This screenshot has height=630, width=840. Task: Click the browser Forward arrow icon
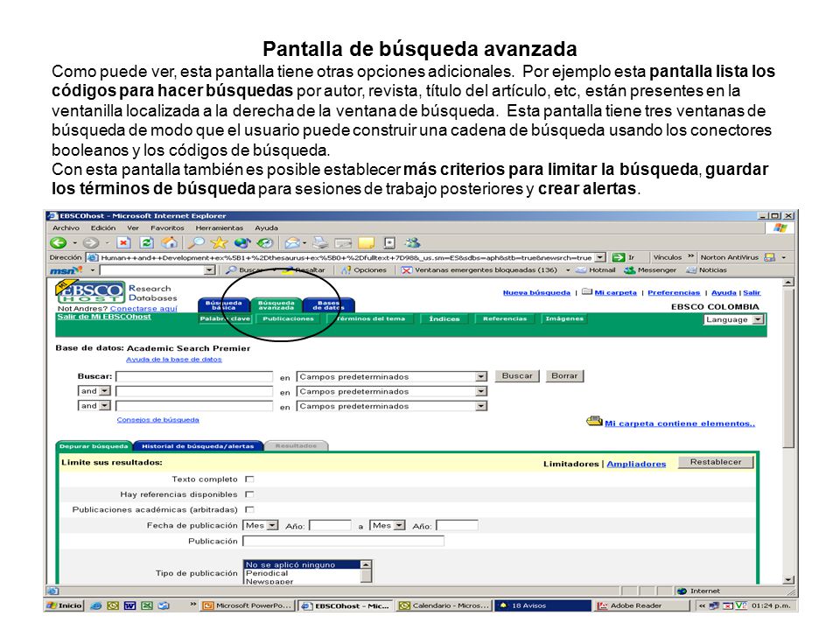91,242
